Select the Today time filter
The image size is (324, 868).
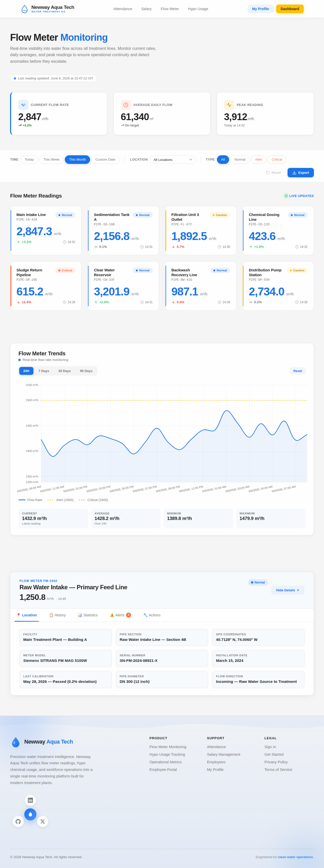tap(29, 159)
